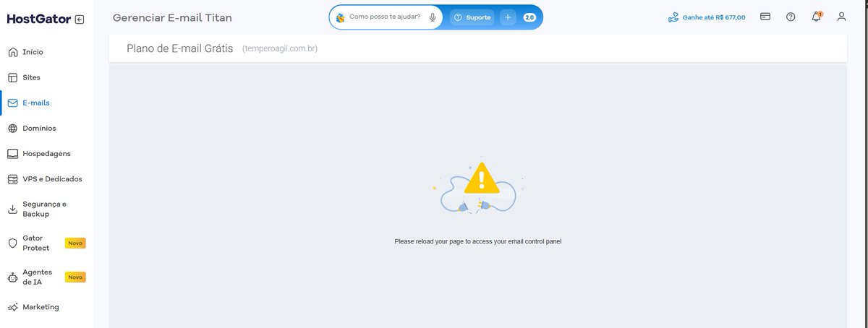This screenshot has height=328, width=868.
Task: Click the 2.0 version badge
Action: [x=529, y=17]
